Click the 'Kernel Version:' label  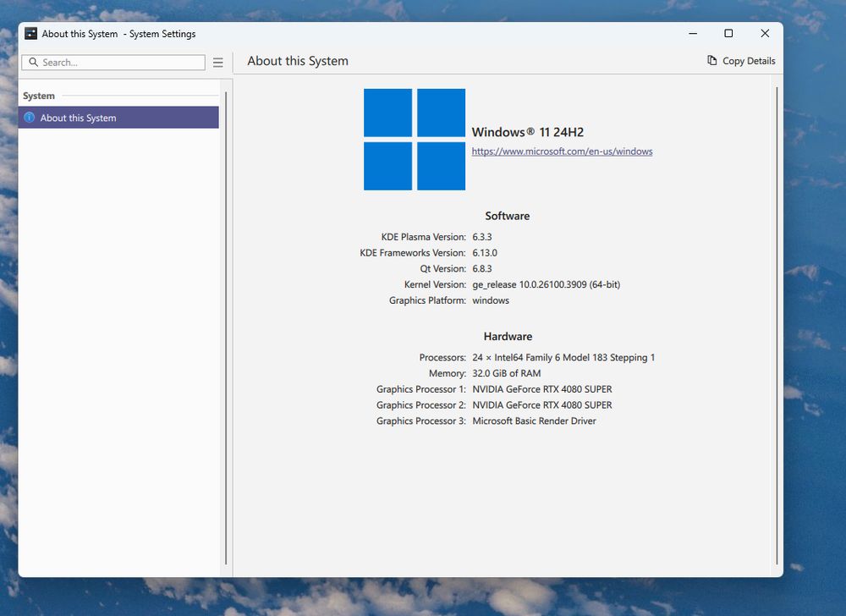click(x=435, y=284)
